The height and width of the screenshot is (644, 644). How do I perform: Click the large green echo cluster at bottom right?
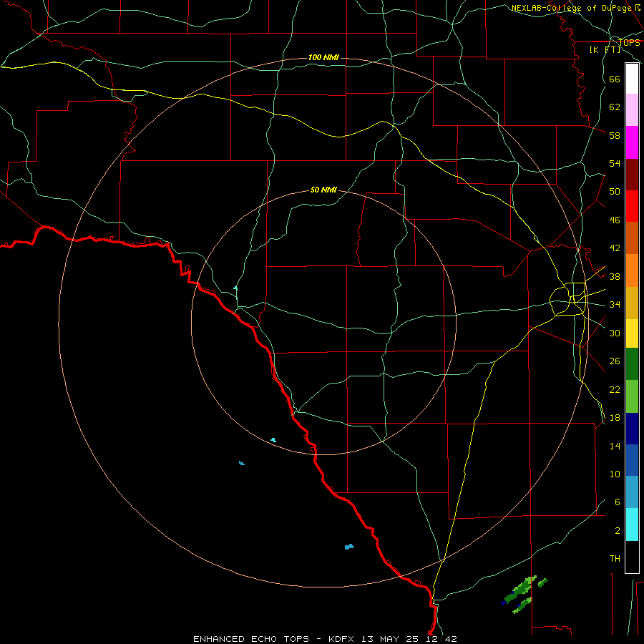pyautogui.click(x=519, y=590)
